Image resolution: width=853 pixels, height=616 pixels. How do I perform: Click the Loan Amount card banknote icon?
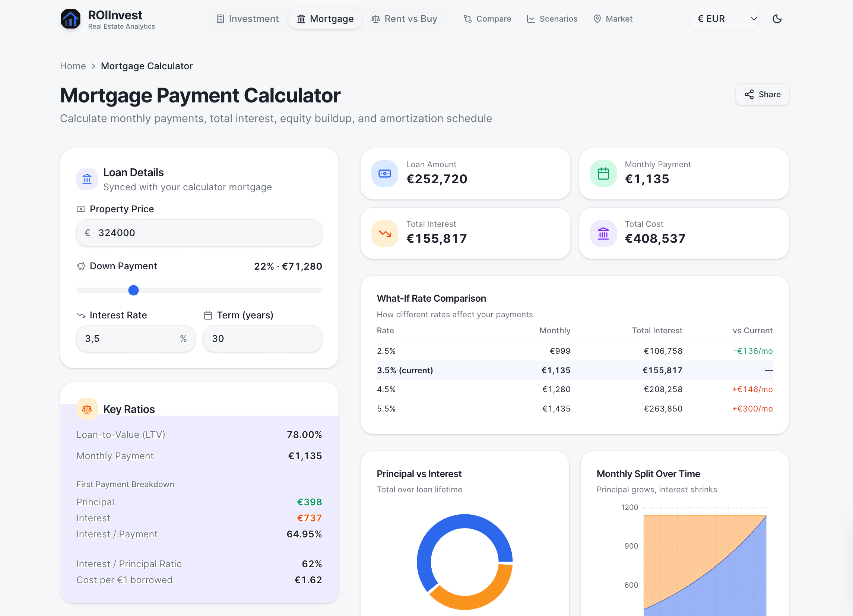point(384,174)
